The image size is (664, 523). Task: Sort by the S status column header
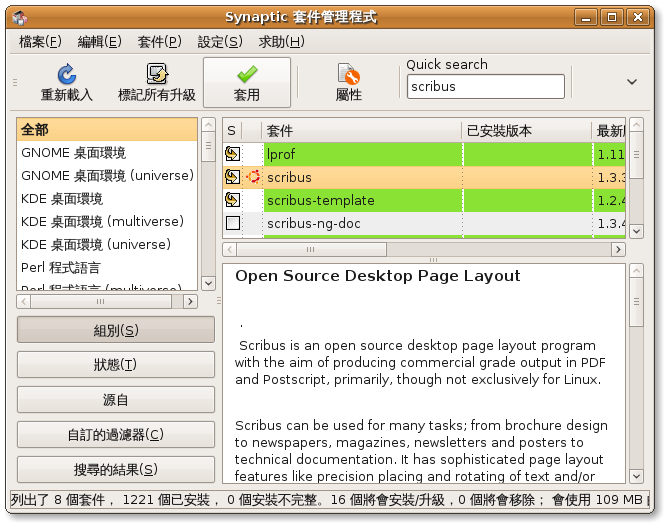point(232,130)
